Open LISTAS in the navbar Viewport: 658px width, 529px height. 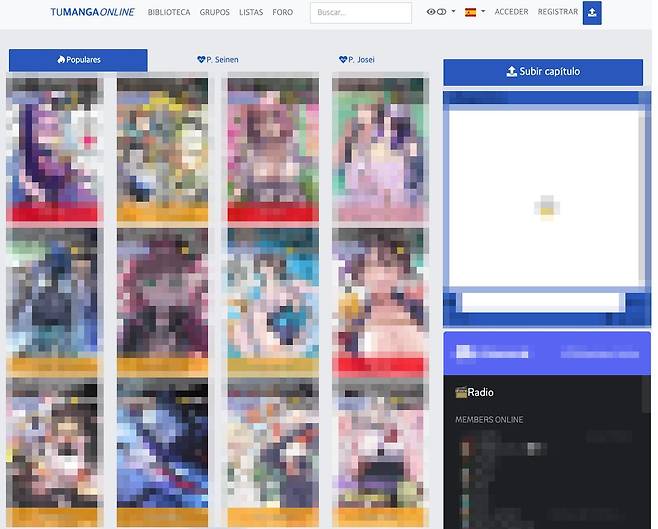tap(251, 12)
